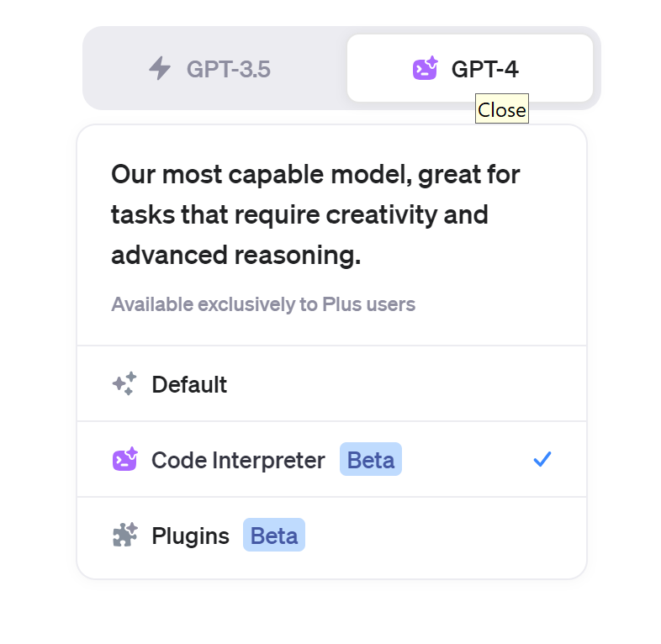Click the Plugins puzzle piece icon
The height and width of the screenshot is (644, 661).
[x=124, y=536]
